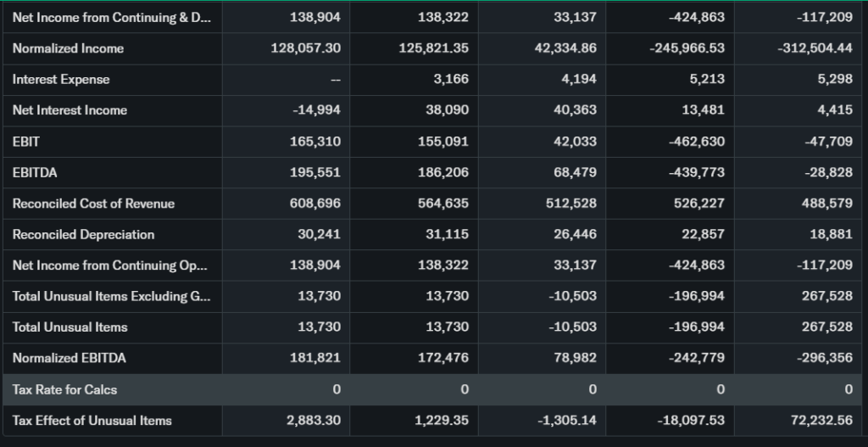This screenshot has height=447, width=868.
Task: Click the Normalized Income row label
Action: coord(68,48)
